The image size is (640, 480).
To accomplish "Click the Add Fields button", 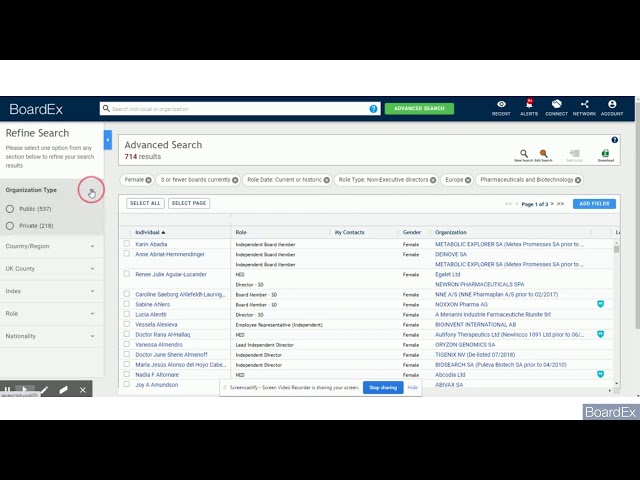I will click(x=594, y=204).
